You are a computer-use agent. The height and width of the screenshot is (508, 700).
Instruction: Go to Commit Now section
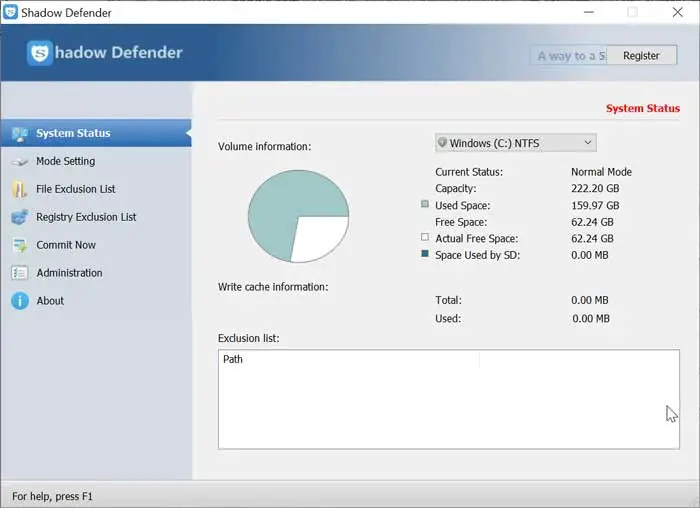pos(66,245)
